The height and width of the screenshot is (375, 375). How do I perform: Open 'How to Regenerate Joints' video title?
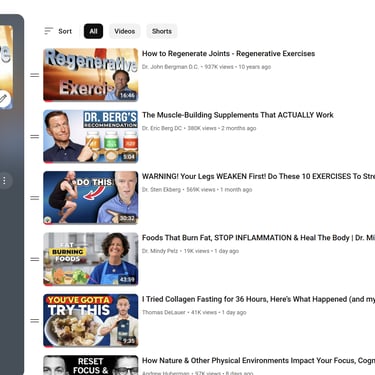click(228, 54)
